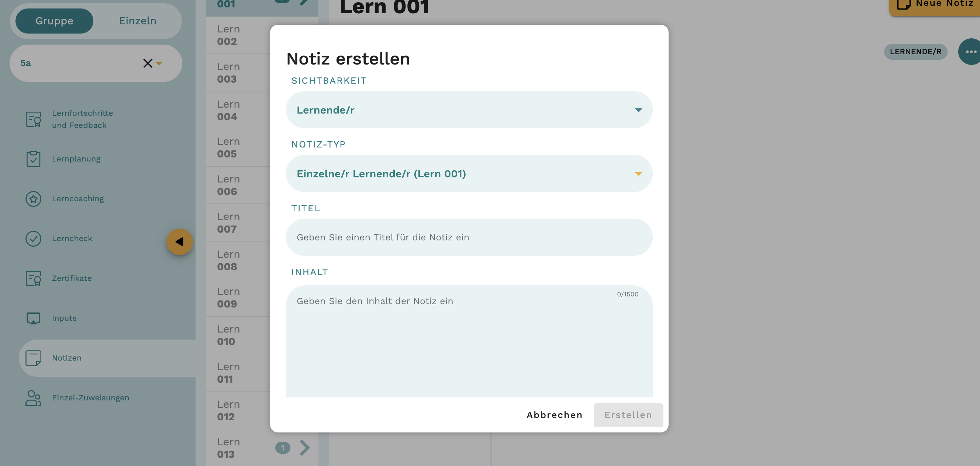The width and height of the screenshot is (980, 466).
Task: Click the Erstellen button
Action: click(628, 415)
